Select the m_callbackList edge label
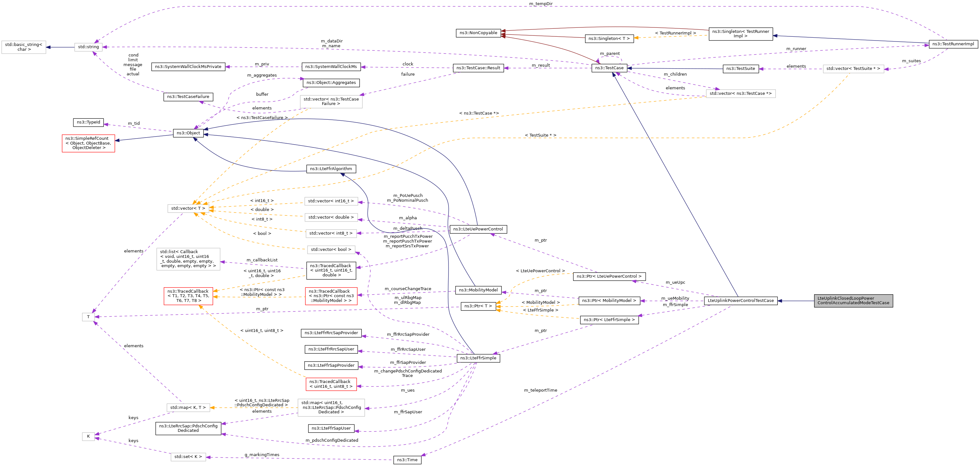980x466 pixels. point(262,260)
